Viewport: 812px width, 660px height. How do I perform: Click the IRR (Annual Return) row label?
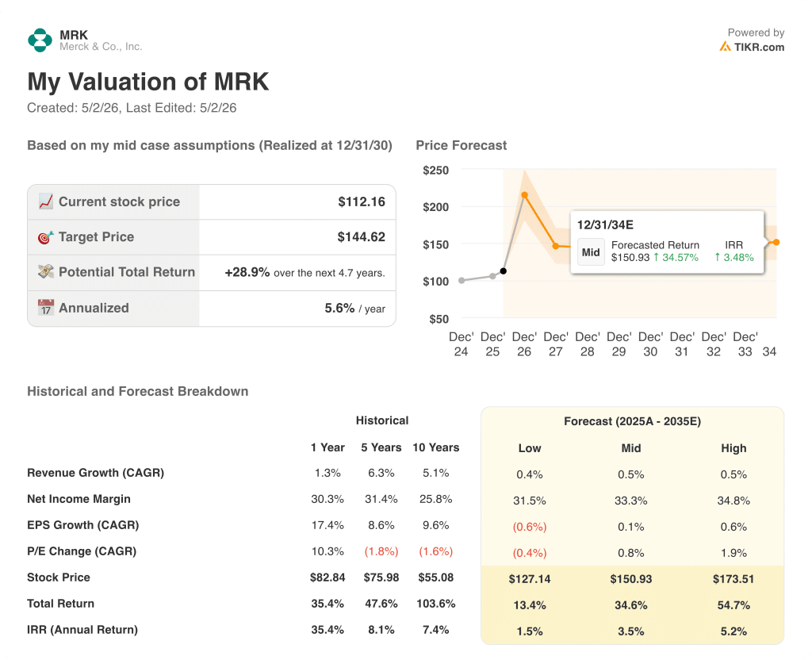82,629
